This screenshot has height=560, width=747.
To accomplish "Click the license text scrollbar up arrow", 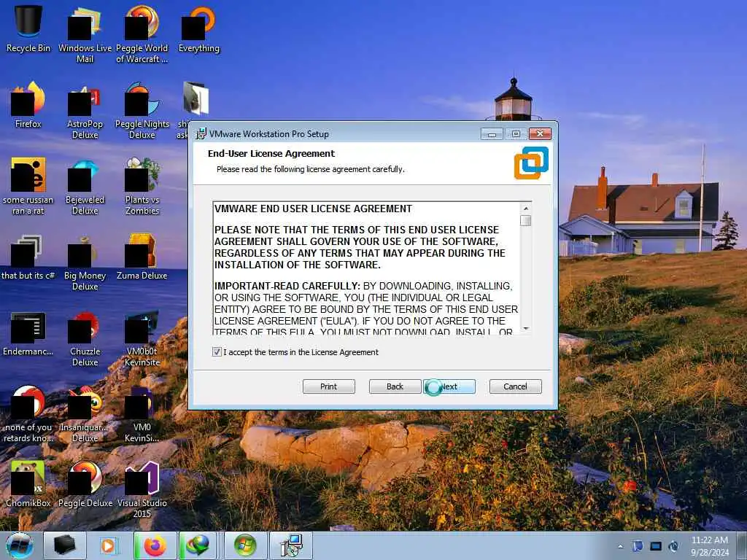I will pos(526,209).
